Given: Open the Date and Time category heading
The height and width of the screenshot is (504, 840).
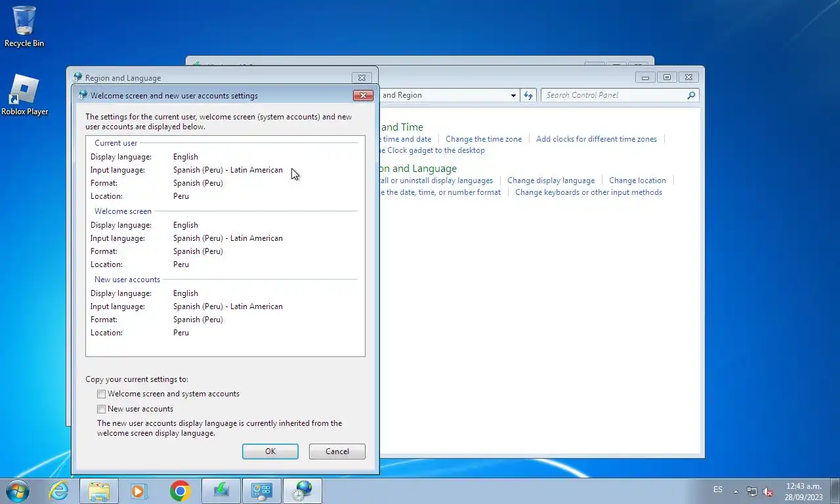Looking at the screenshot, I should coord(402,127).
